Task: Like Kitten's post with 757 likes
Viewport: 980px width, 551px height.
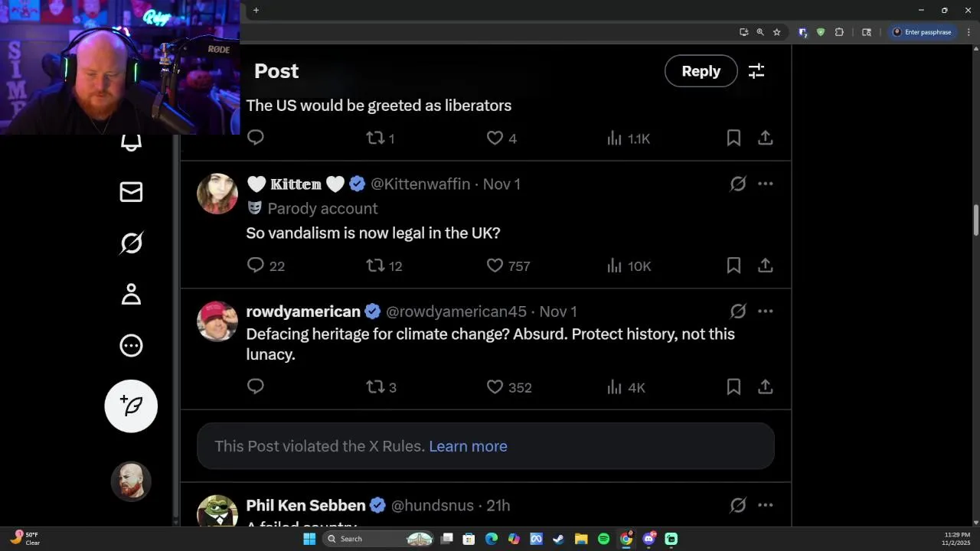Action: coord(495,266)
